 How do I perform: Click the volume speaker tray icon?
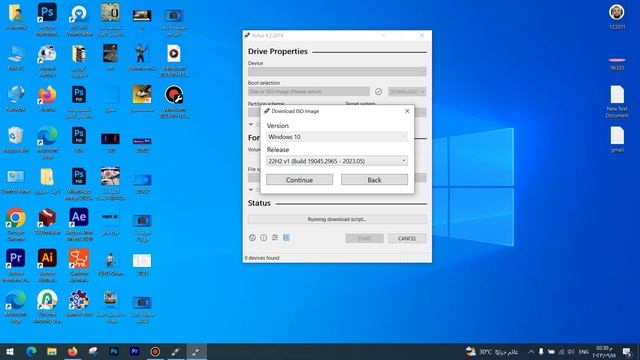[571, 351]
